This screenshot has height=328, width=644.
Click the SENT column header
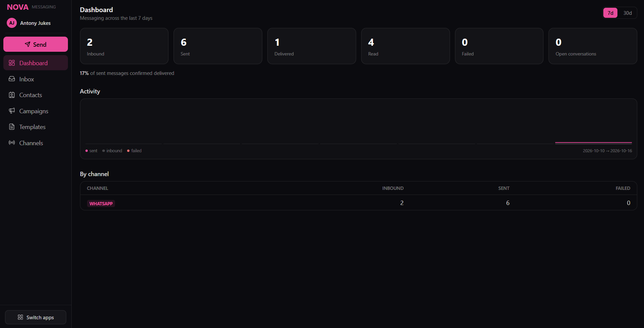click(x=504, y=188)
